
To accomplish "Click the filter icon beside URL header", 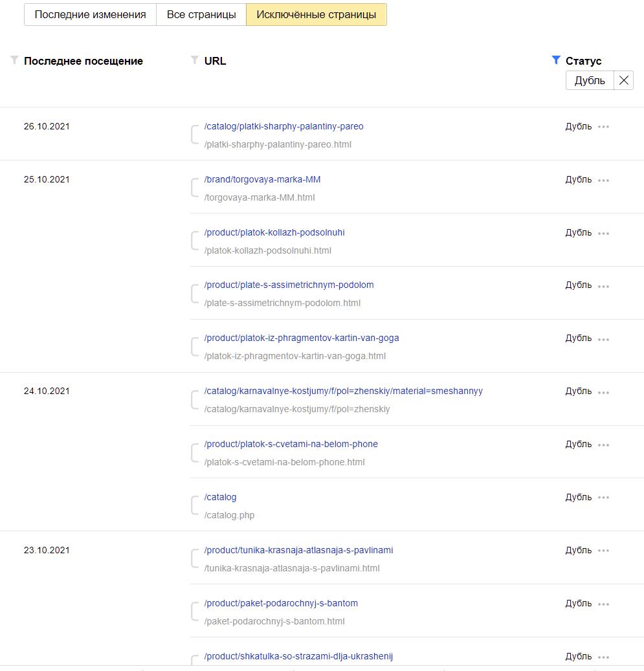I will (195, 60).
